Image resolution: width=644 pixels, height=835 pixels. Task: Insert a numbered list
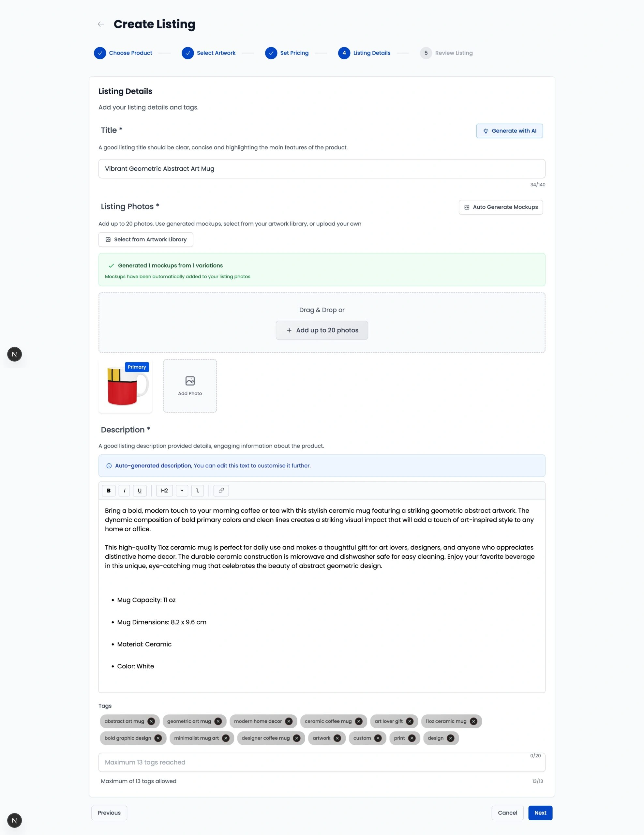pyautogui.click(x=197, y=491)
